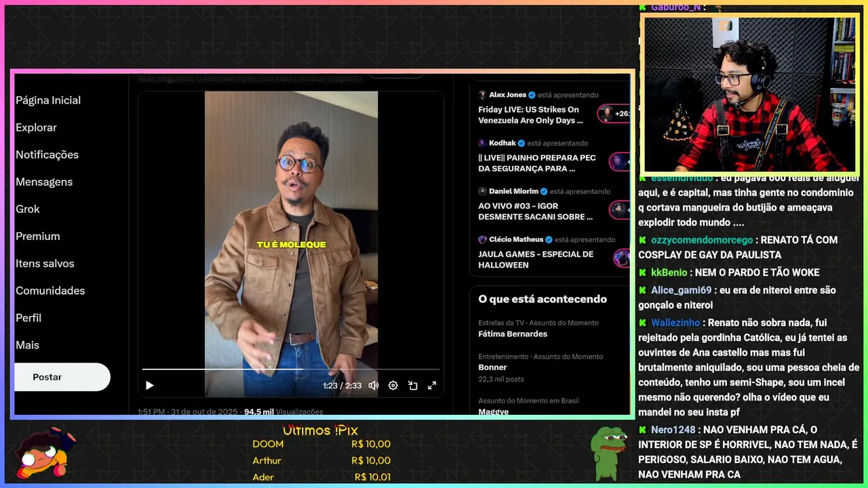Open Alex Jones live broadcast
868x488 pixels.
tap(530, 115)
